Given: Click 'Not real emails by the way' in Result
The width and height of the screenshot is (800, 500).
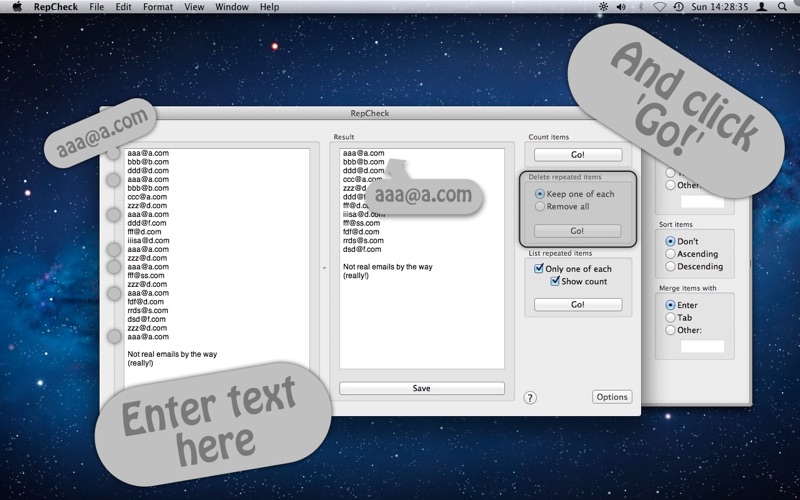Looking at the screenshot, I should point(388,266).
